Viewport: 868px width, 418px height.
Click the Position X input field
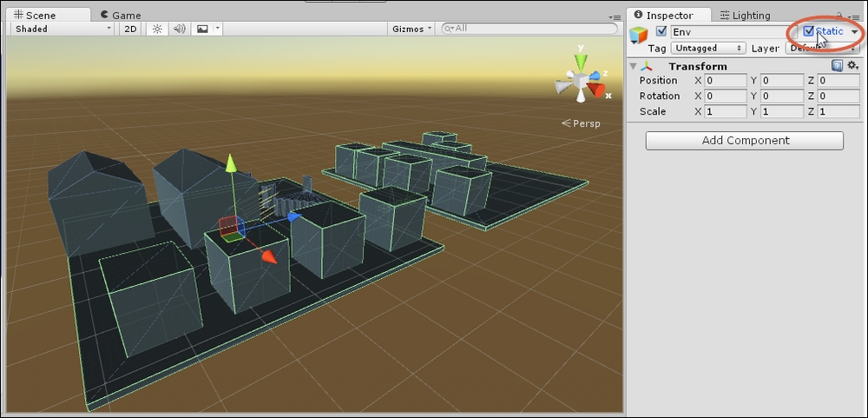click(x=726, y=81)
